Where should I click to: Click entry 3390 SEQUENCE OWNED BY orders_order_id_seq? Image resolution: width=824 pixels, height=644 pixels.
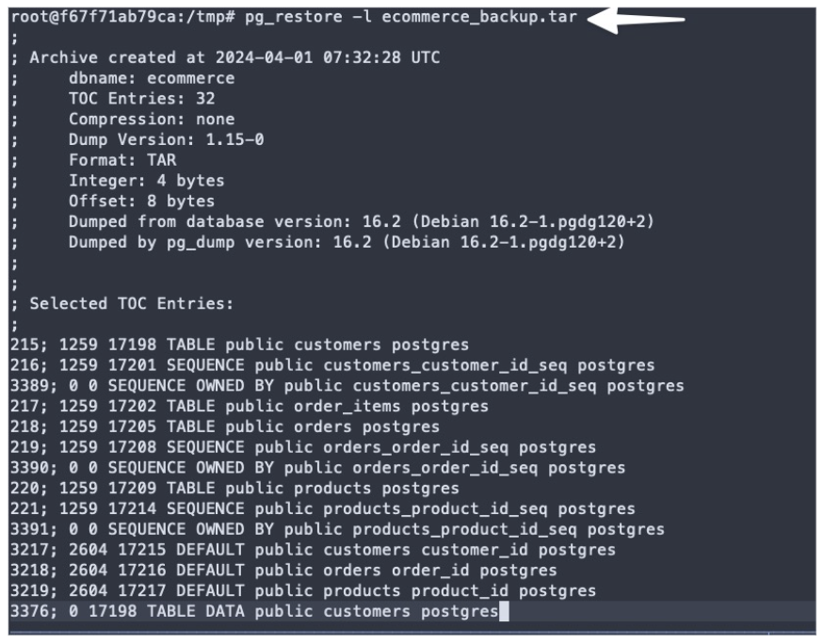point(318,468)
